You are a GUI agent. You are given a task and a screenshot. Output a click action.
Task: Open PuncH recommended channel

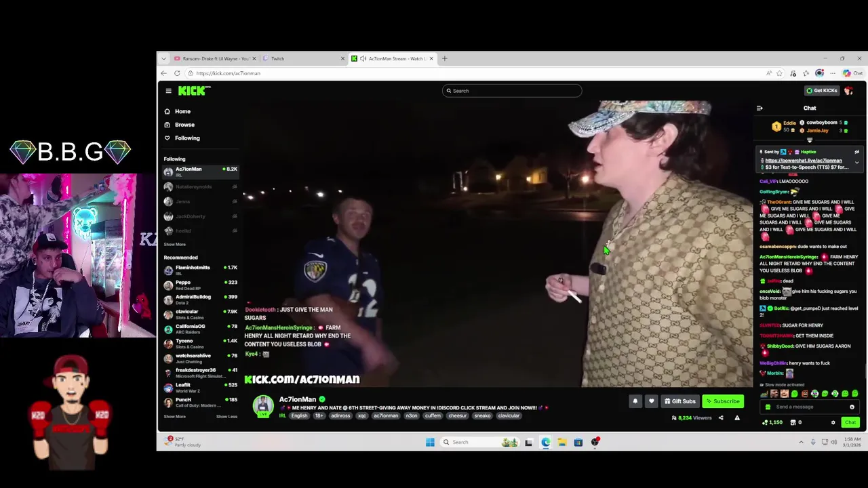click(200, 403)
